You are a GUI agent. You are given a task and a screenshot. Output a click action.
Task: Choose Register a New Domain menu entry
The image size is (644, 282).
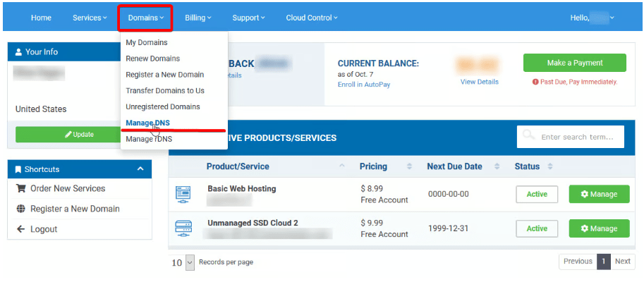pos(164,75)
